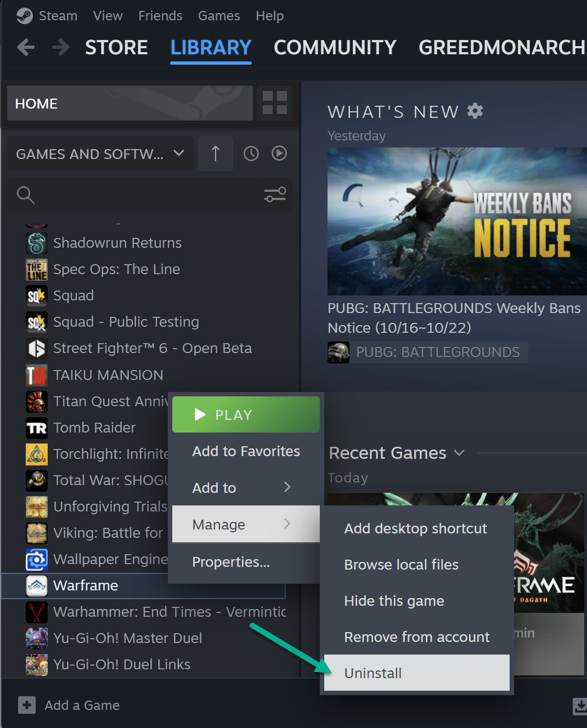The image size is (587, 728).
Task: Open the Games menu
Action: (219, 16)
